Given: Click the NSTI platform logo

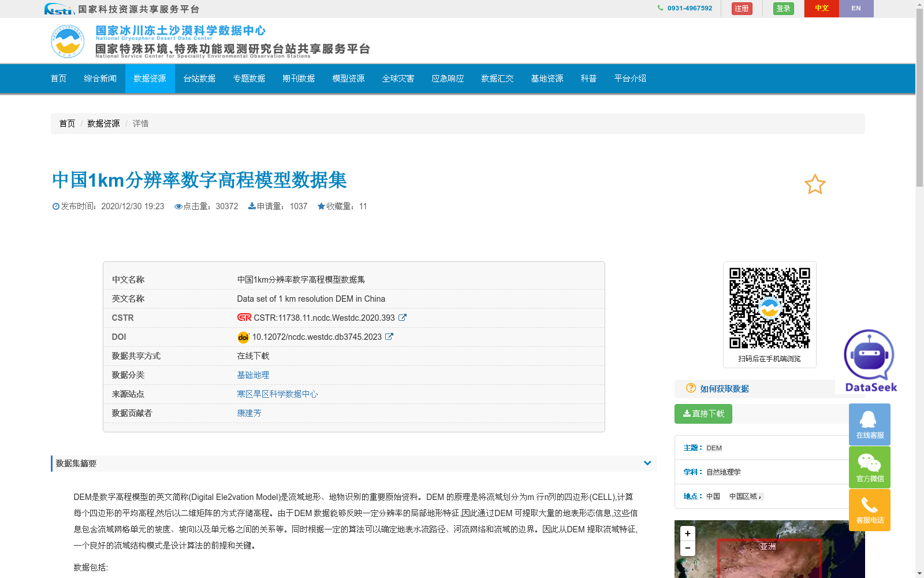Looking at the screenshot, I should 59,9.
